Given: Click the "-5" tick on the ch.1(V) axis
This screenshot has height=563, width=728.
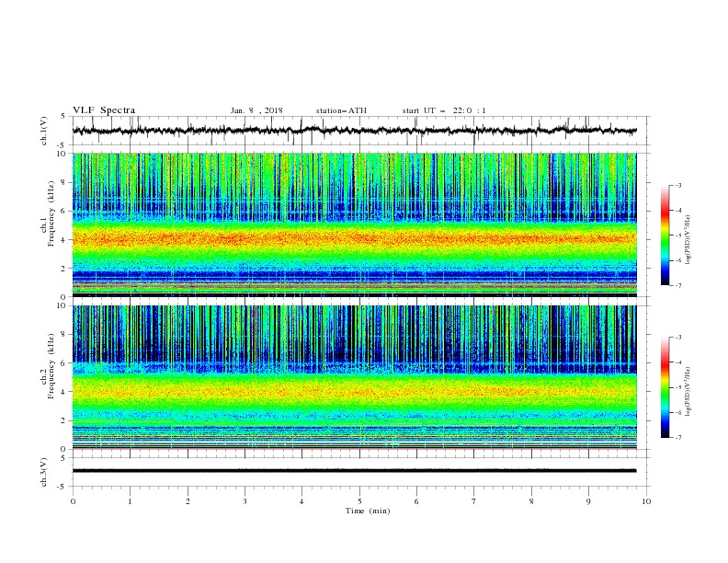Looking at the screenshot, I should pyautogui.click(x=62, y=145).
